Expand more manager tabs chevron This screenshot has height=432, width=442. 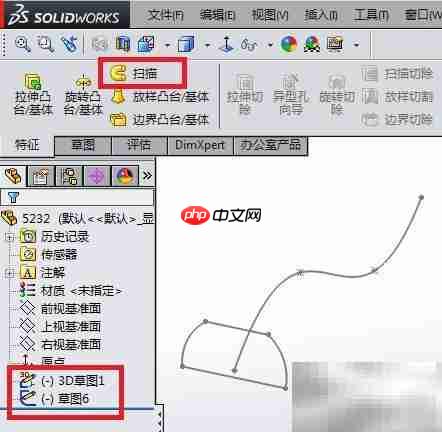(x=147, y=175)
